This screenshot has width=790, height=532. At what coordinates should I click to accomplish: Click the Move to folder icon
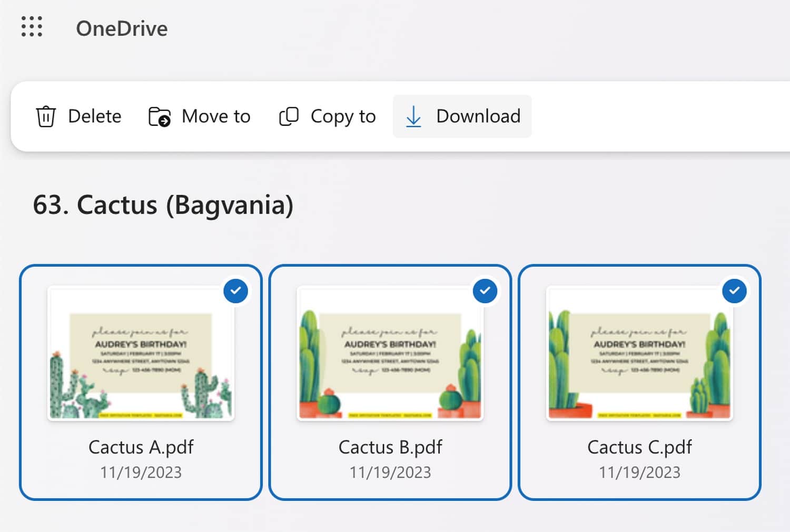(x=159, y=116)
